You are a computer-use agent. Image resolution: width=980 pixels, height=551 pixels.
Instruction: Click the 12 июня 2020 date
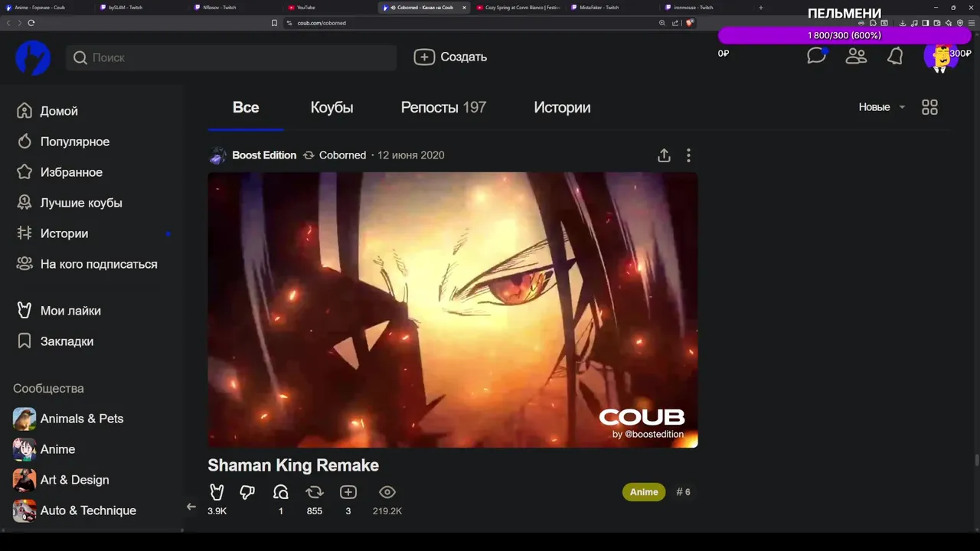pyautogui.click(x=411, y=155)
